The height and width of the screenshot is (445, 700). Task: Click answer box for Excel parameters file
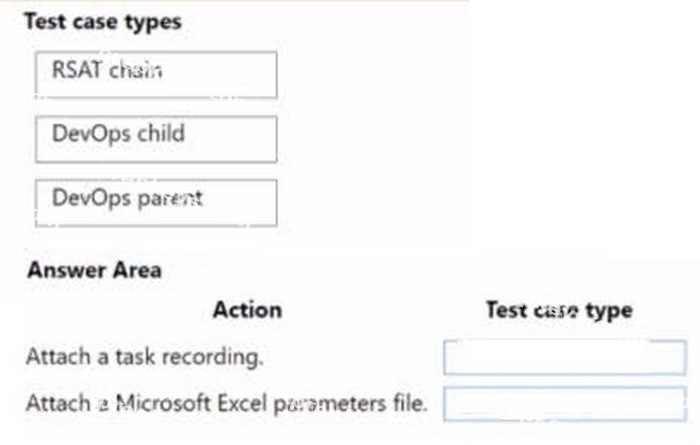(x=565, y=404)
